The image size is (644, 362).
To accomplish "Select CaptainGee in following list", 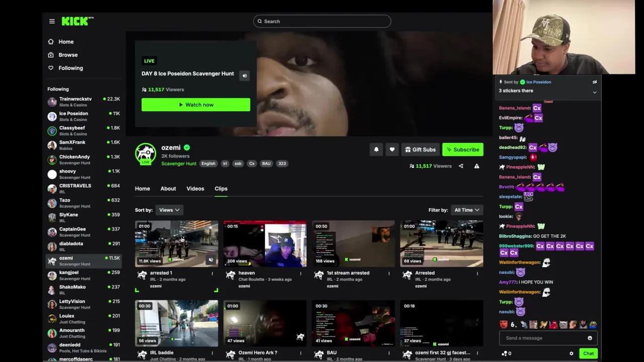I will click(84, 232).
